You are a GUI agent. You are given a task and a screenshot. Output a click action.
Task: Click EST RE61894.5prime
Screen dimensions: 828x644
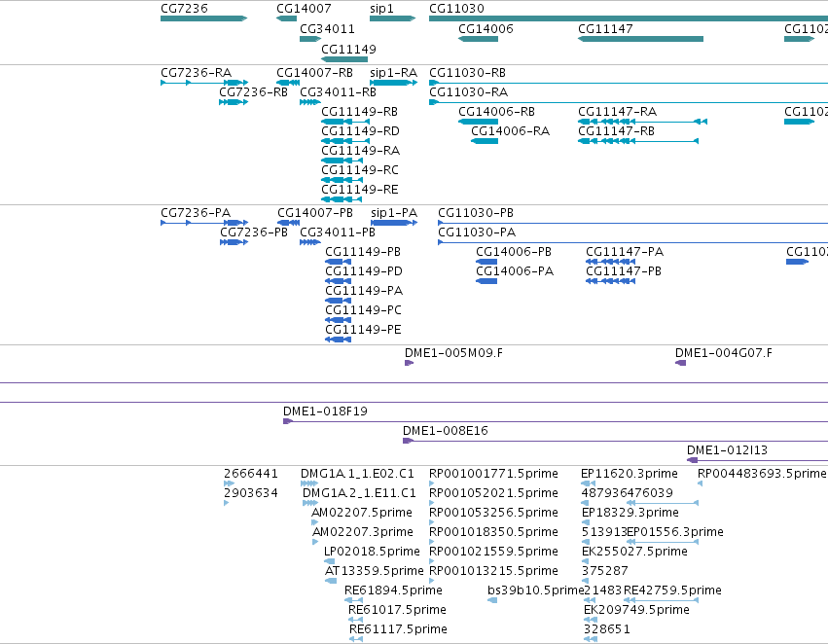[x=354, y=600]
